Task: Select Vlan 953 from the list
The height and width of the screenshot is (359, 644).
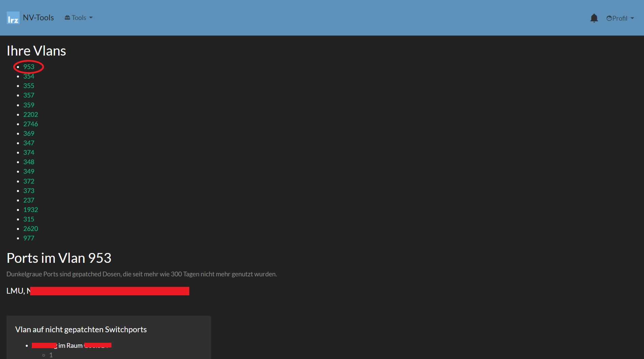Action: click(29, 67)
